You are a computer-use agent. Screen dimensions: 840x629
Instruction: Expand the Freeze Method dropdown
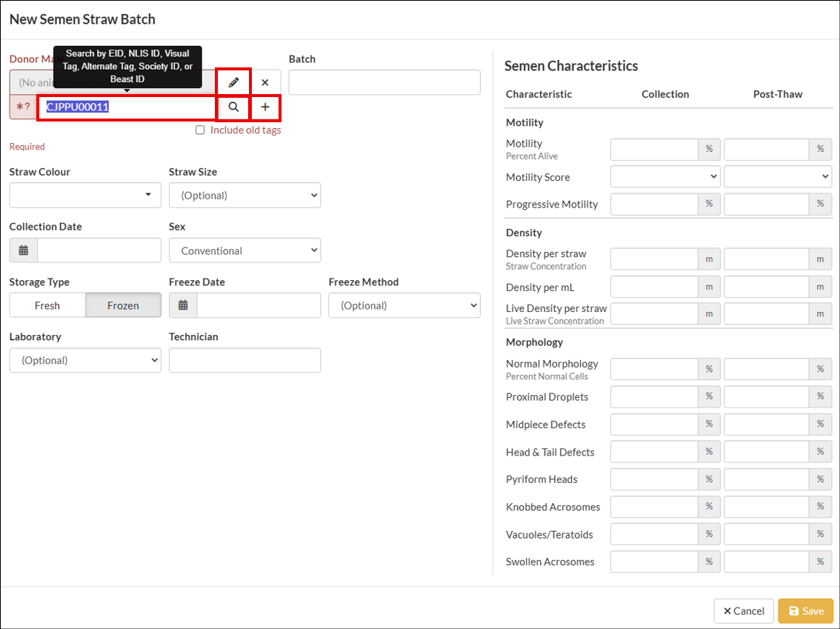[x=404, y=305]
